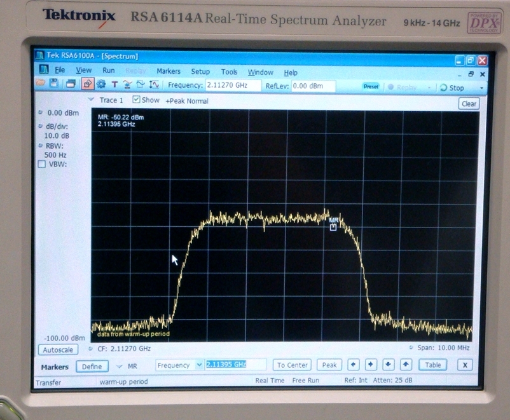
Task: Click the CF: 2.11270 GHz readout
Action: pyautogui.click(x=124, y=349)
